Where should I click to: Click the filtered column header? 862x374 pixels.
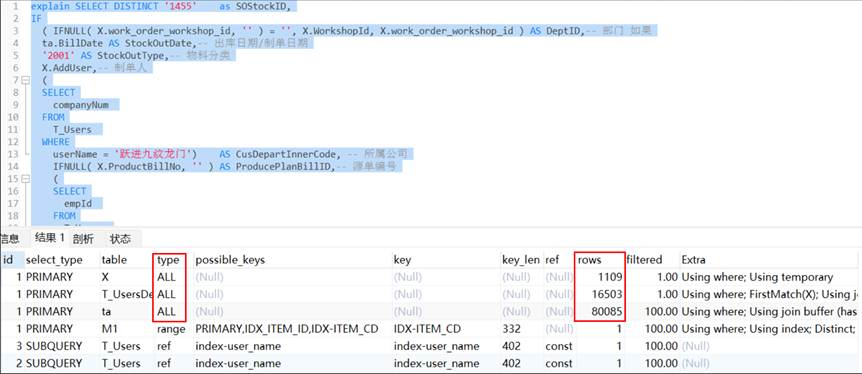[644, 260]
